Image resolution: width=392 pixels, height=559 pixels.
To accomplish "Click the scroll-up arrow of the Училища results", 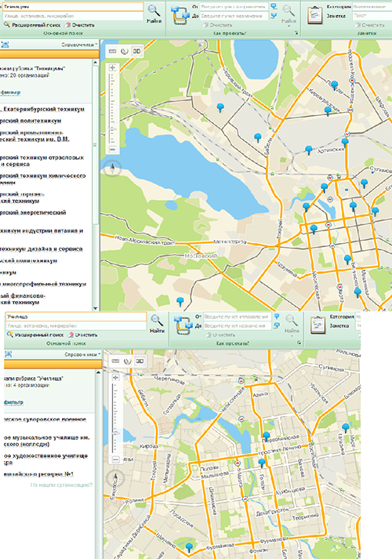I will tap(98, 372).
